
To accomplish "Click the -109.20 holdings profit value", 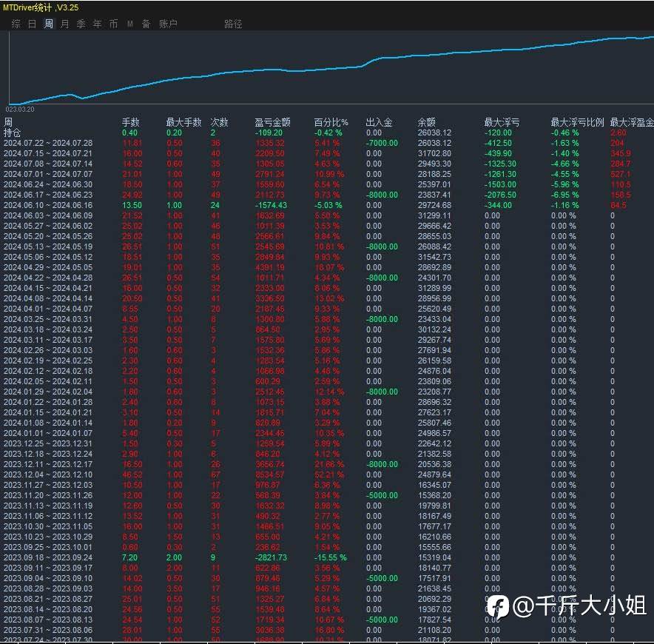I will (x=269, y=133).
